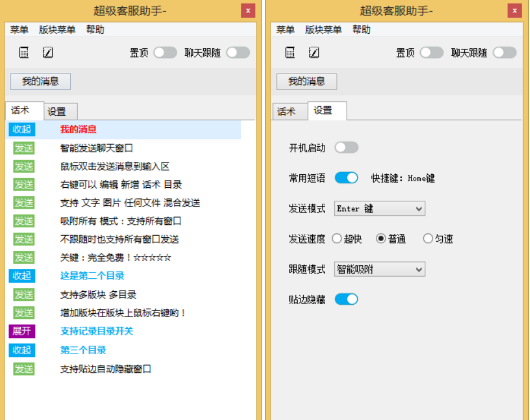
Task: Click the edit note icon in the 话术 list window
Action: pyautogui.click(x=48, y=53)
